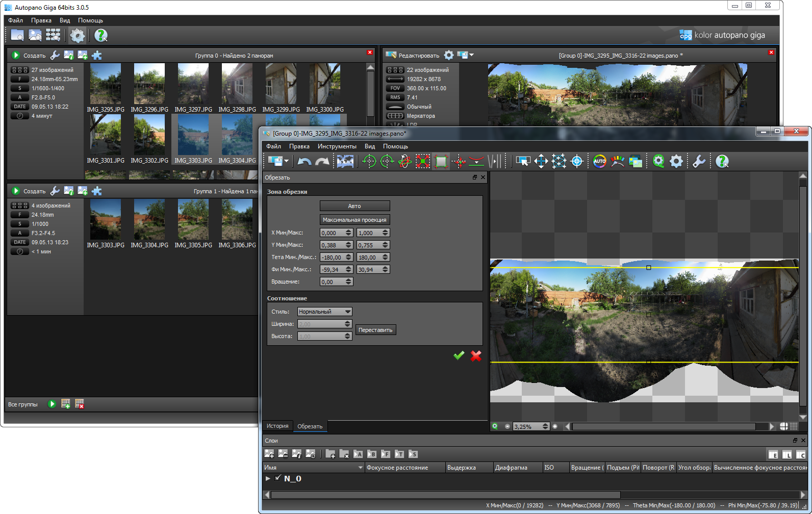Open the Стиль dropdown set to Нормальный
Screen dimensions: 812x514
(325, 312)
